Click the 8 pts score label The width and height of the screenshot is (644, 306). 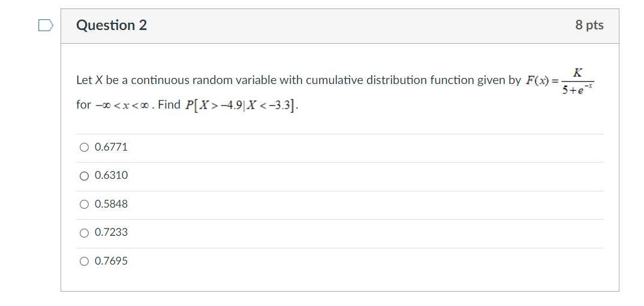pos(589,25)
